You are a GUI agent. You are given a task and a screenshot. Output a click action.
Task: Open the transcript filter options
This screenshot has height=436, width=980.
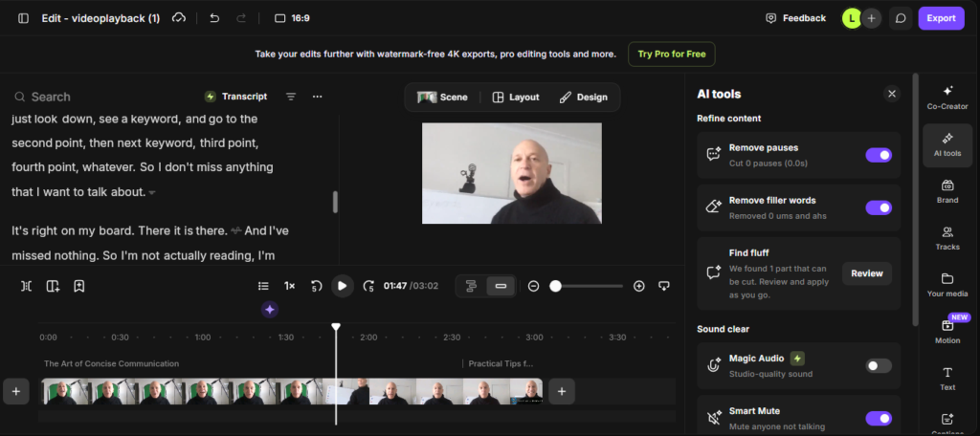point(291,97)
